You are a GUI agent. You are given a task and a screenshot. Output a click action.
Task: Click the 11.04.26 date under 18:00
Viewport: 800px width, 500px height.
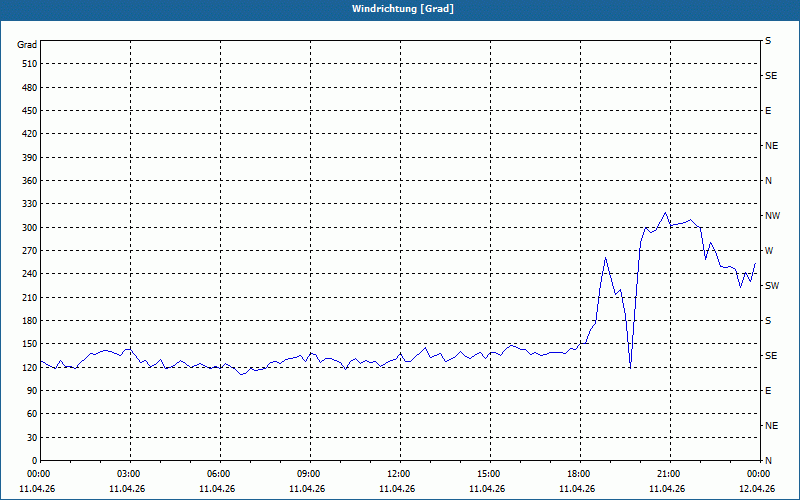coord(577,489)
